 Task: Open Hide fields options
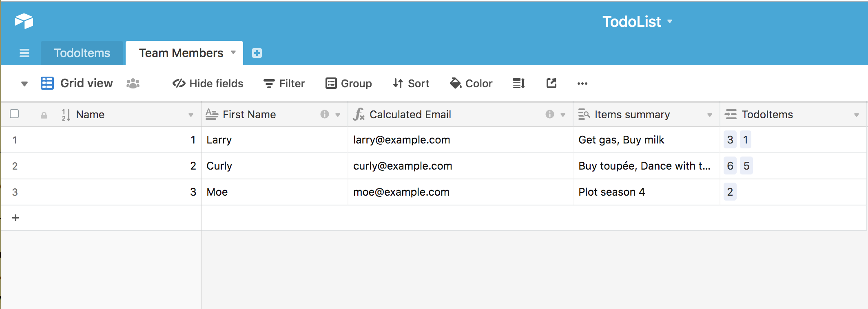(208, 84)
